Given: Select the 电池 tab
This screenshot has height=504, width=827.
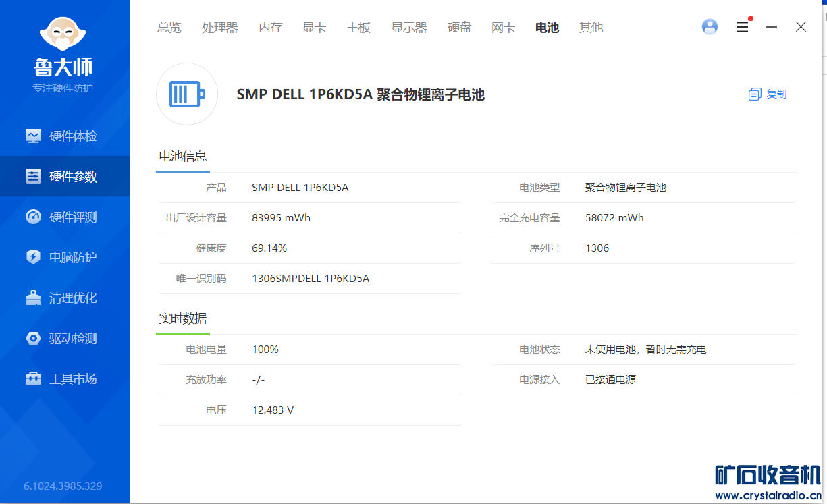Looking at the screenshot, I should (x=547, y=28).
